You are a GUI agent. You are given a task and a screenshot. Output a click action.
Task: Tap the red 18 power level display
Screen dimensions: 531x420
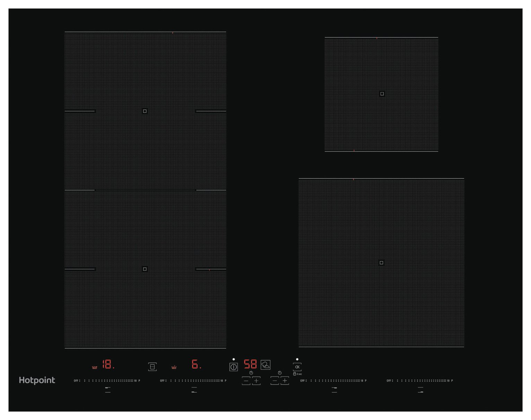click(108, 364)
